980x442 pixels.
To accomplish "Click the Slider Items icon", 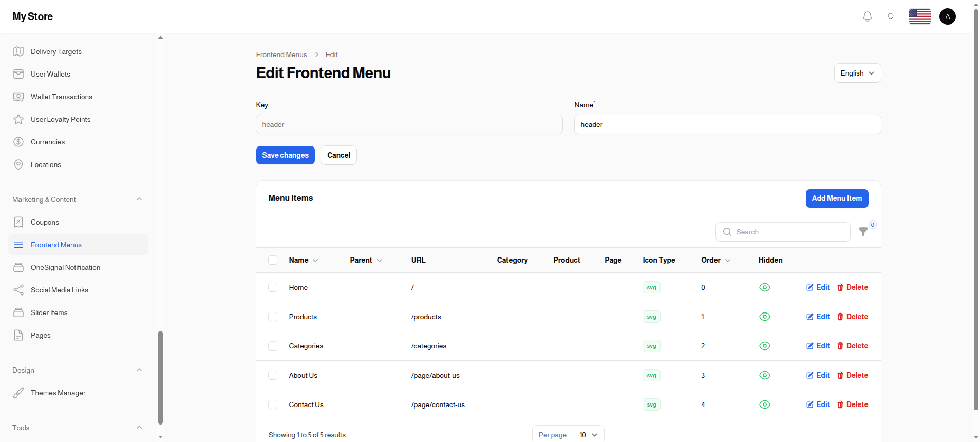I will (18, 312).
